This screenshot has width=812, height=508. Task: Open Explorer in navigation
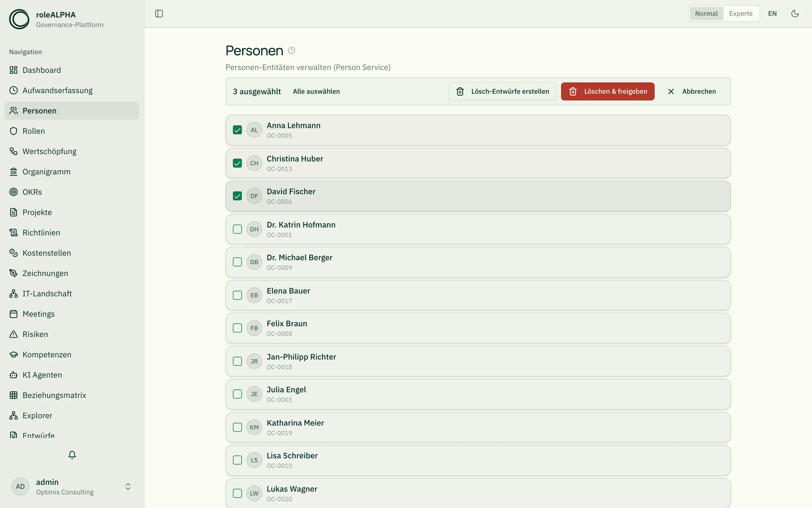(72, 416)
